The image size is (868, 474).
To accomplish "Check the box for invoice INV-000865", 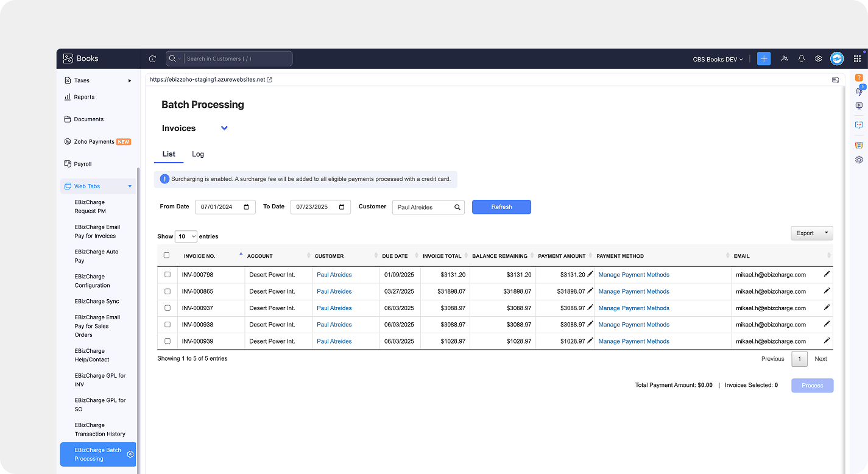I will pyautogui.click(x=168, y=291).
